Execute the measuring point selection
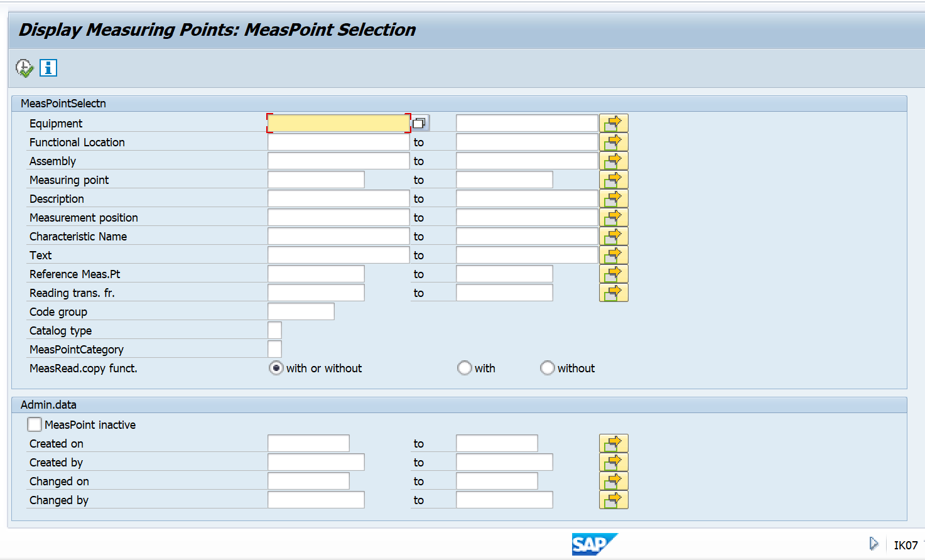The height and width of the screenshot is (560, 925). pyautogui.click(x=23, y=68)
